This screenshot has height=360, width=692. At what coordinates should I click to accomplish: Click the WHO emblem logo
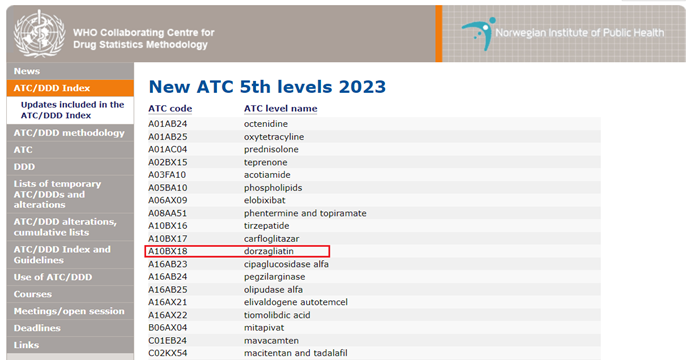(40, 34)
